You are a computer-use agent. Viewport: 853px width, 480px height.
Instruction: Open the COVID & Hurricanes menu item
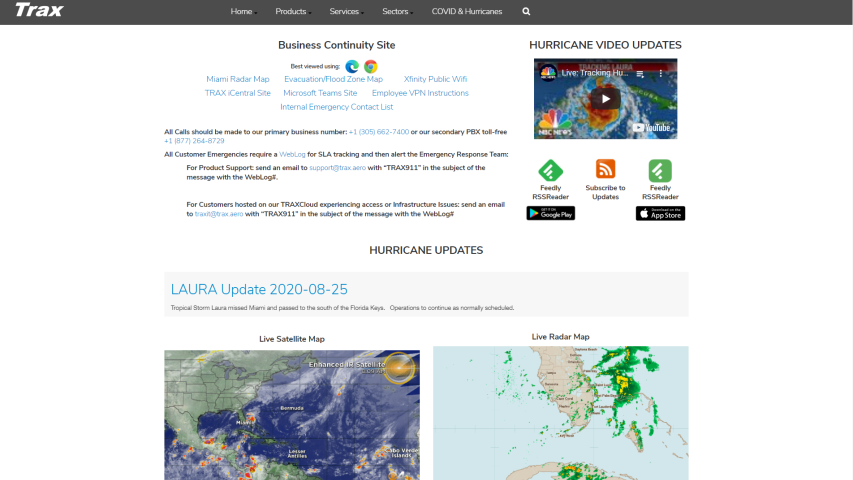point(467,12)
